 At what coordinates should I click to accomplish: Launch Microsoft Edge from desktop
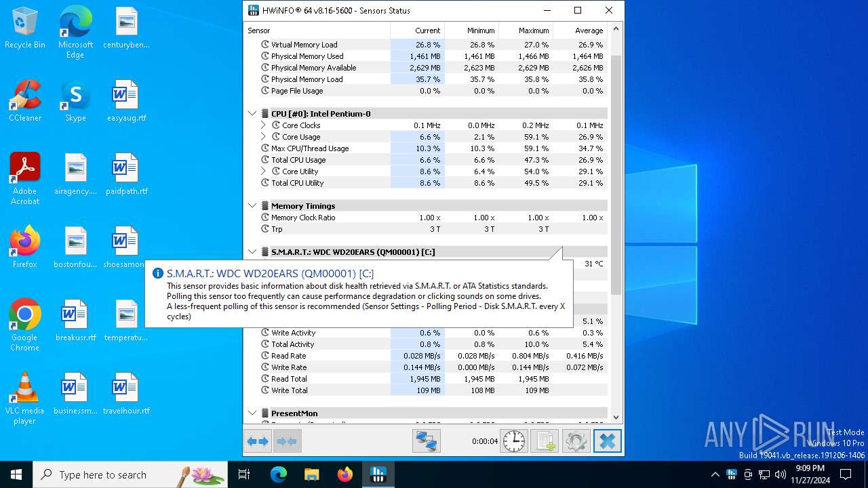click(75, 31)
